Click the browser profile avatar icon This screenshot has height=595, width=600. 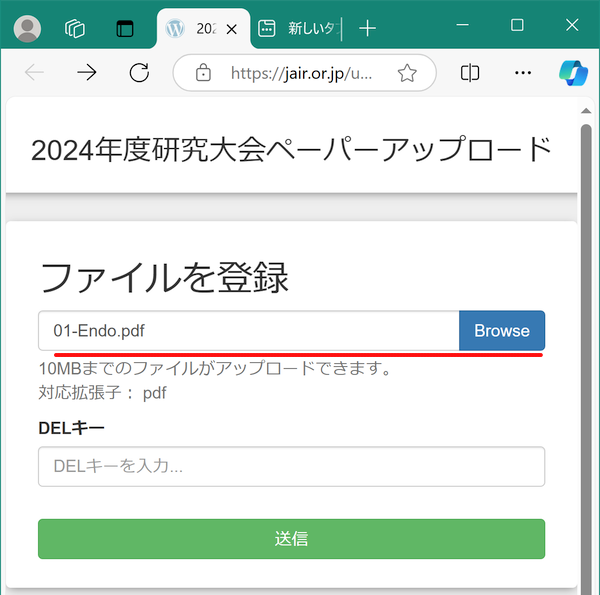click(27, 29)
